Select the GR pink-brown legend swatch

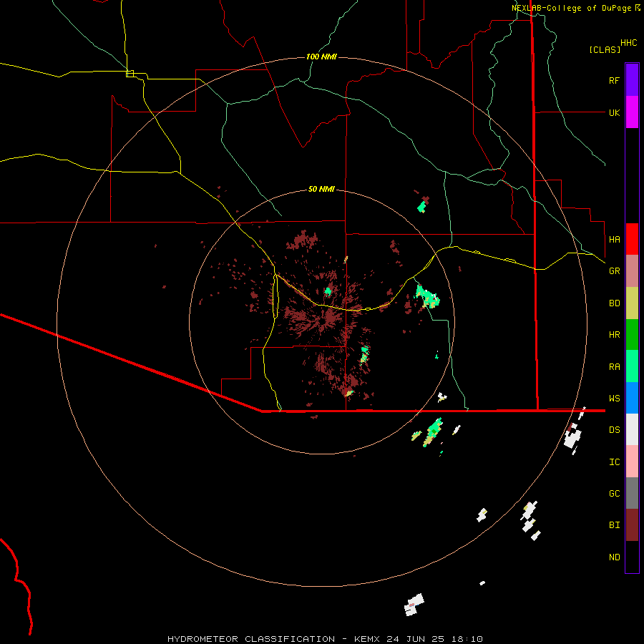click(x=632, y=271)
